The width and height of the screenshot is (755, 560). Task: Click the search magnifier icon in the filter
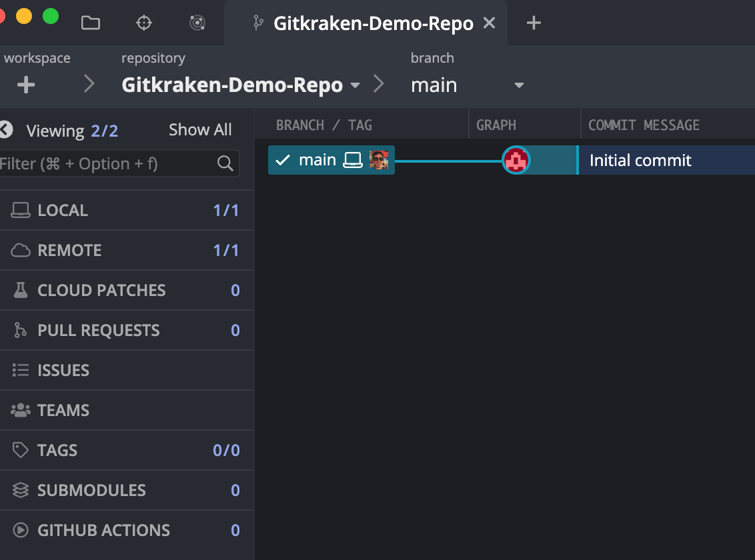(x=225, y=163)
